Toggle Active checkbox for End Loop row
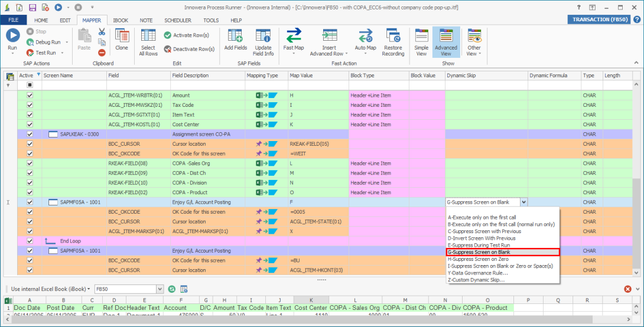644x327 pixels. [30, 241]
